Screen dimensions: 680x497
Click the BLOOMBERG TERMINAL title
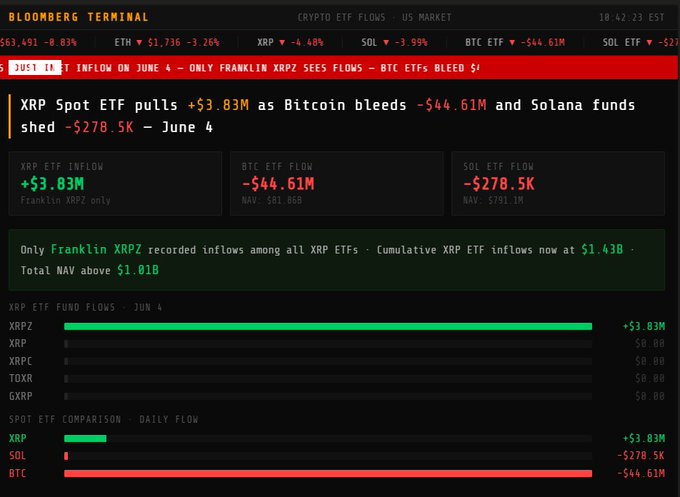pos(78,17)
